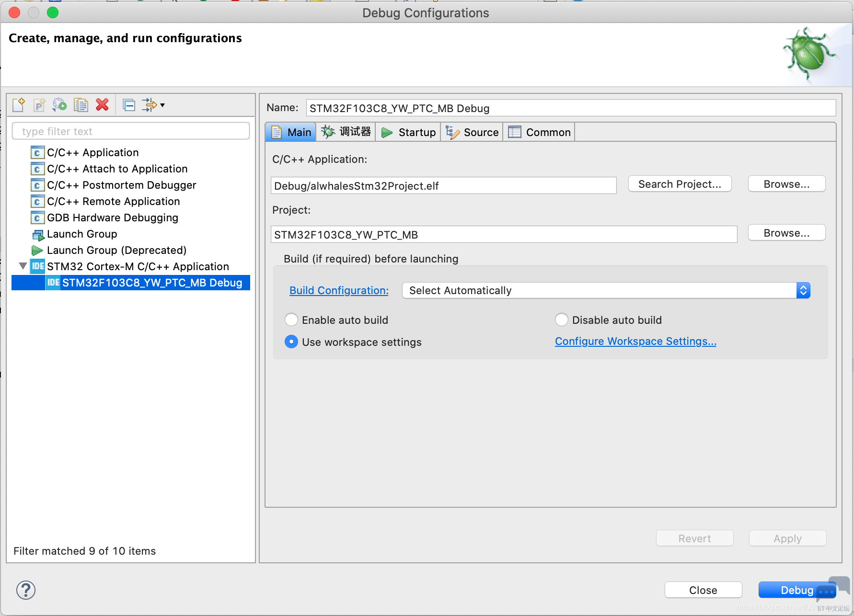Select the Enable auto build option

point(291,320)
